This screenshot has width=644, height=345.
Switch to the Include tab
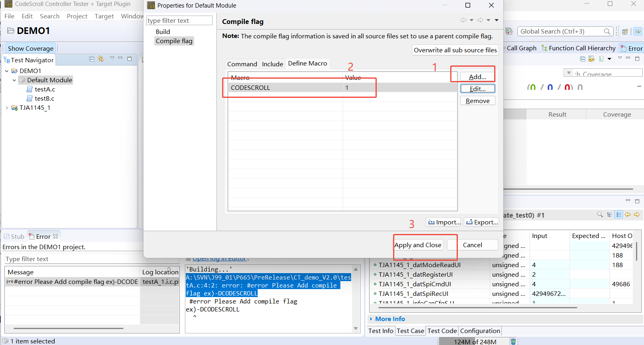[272, 64]
